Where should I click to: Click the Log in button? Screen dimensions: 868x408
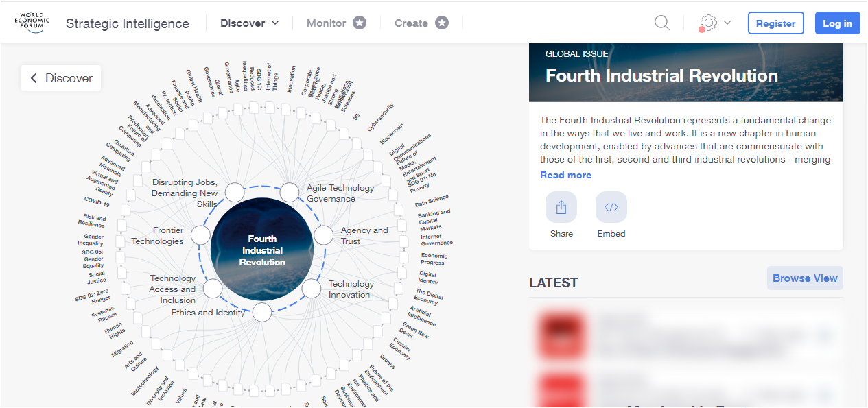[837, 23]
